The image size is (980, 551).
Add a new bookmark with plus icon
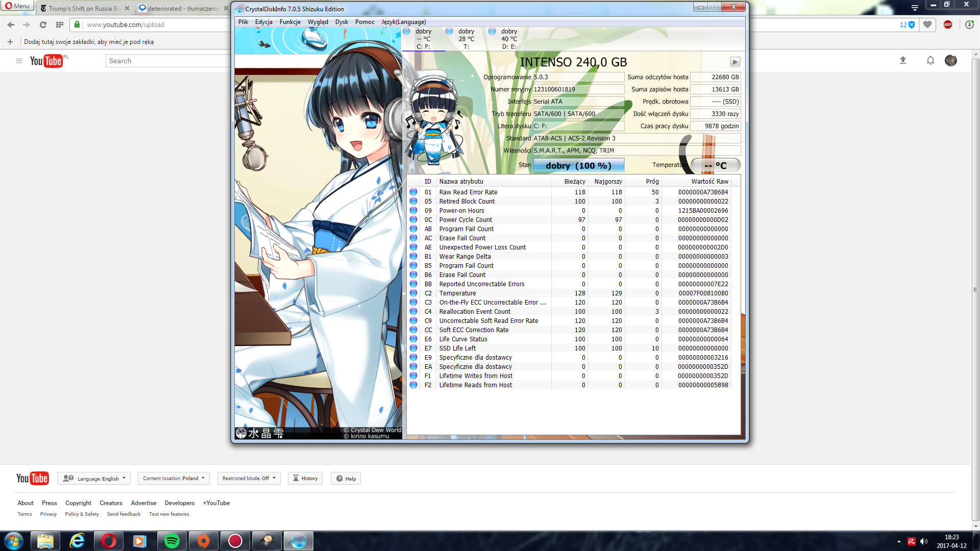pos(10,42)
